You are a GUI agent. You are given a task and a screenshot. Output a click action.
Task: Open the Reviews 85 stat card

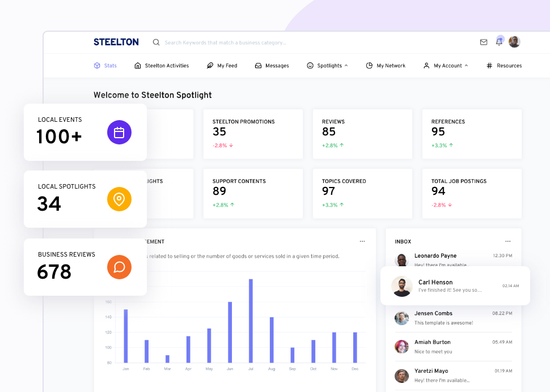tap(362, 134)
